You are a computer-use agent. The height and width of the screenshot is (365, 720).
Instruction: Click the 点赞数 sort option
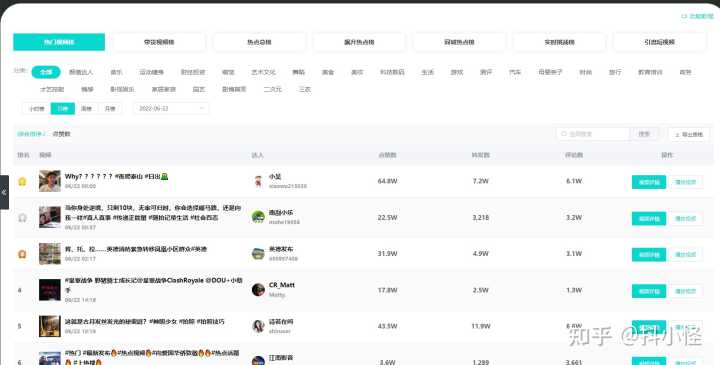pos(62,134)
